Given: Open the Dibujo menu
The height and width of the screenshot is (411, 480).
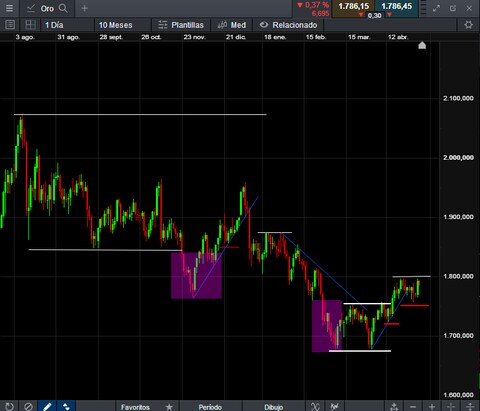Looking at the screenshot, I should (273, 407).
